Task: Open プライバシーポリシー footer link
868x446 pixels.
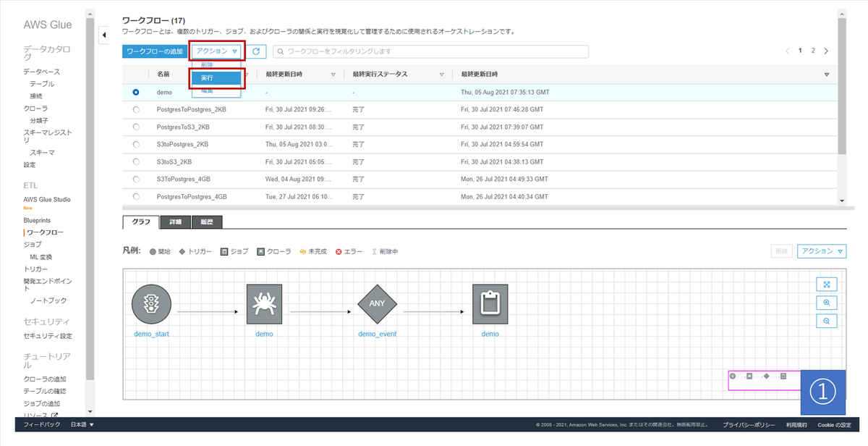Action: (749, 425)
